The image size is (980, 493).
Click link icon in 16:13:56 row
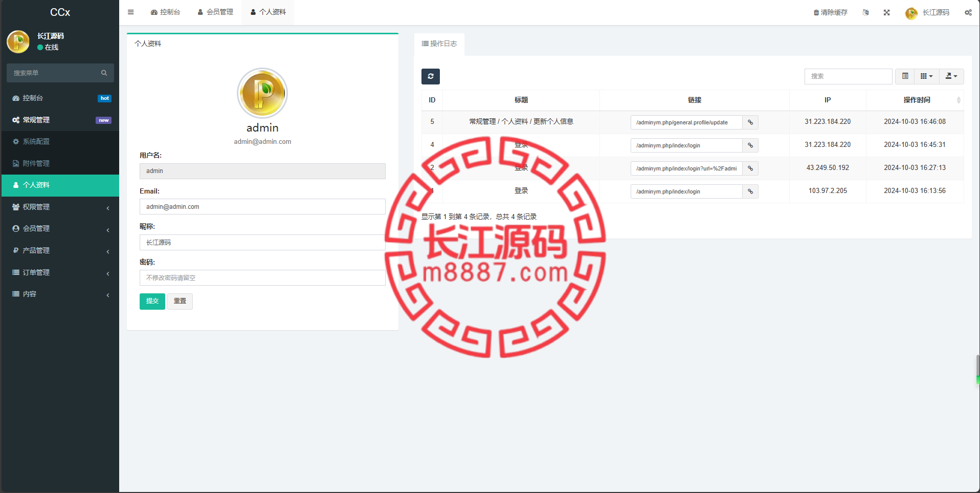(x=750, y=191)
